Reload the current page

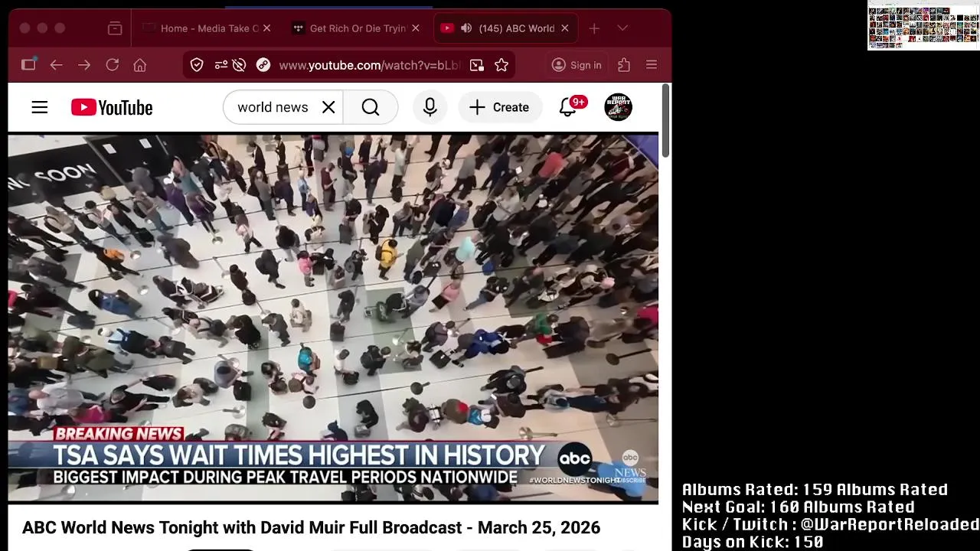[x=112, y=66]
